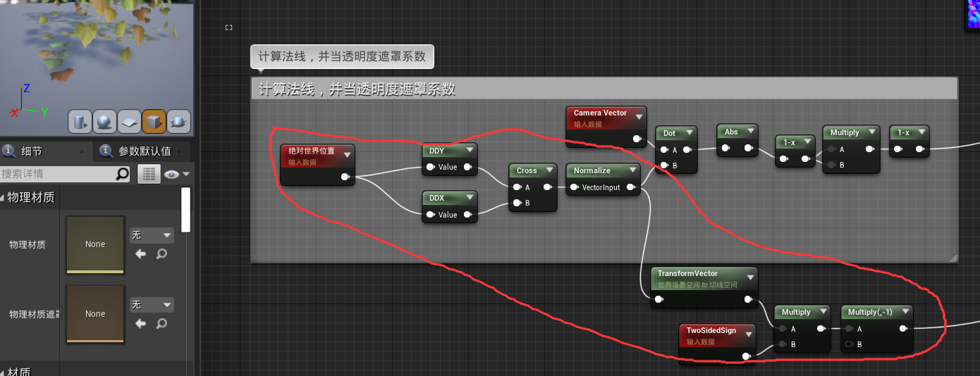The height and width of the screenshot is (376, 980).
Task: Click the None thumbnail for 物理材质遮罩
Action: 95,314
